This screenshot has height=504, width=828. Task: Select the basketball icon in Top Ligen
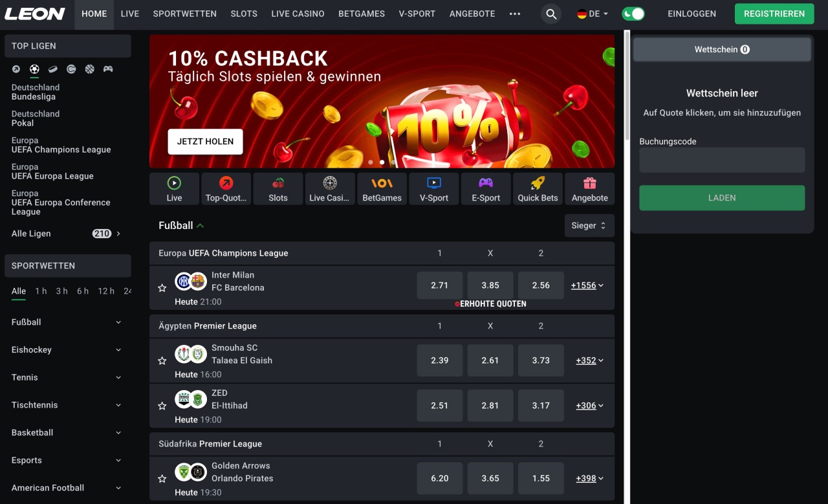pyautogui.click(x=89, y=69)
